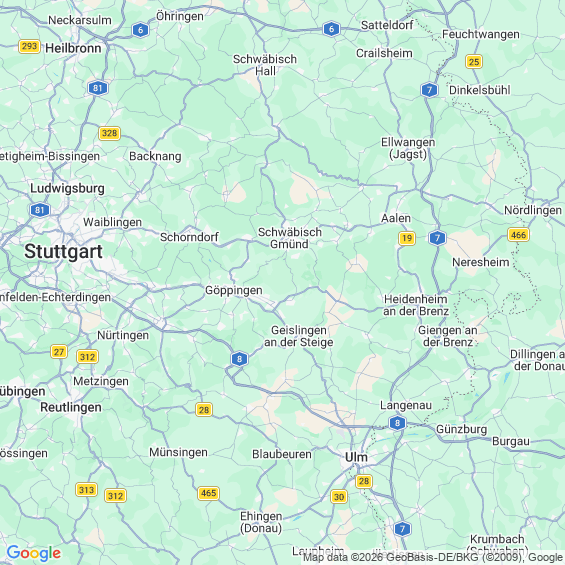Select the Stuttgart city label
Viewport: 565px width, 565px height.
pyautogui.click(x=63, y=252)
